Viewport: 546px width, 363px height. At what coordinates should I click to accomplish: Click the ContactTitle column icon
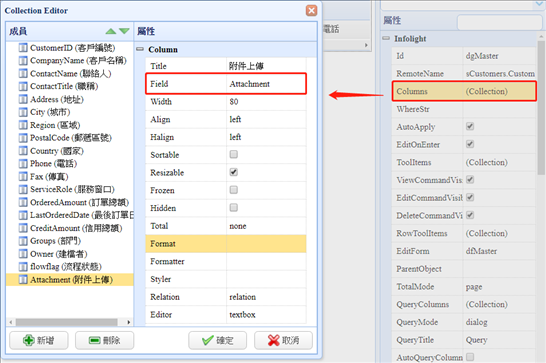tap(23, 86)
